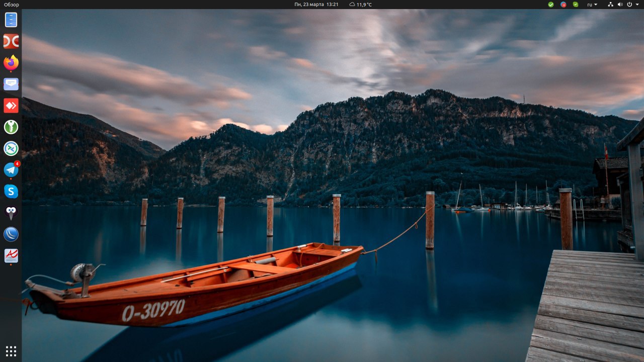
Task: Open KeePassXC password manager in dock
Action: pos(11,127)
